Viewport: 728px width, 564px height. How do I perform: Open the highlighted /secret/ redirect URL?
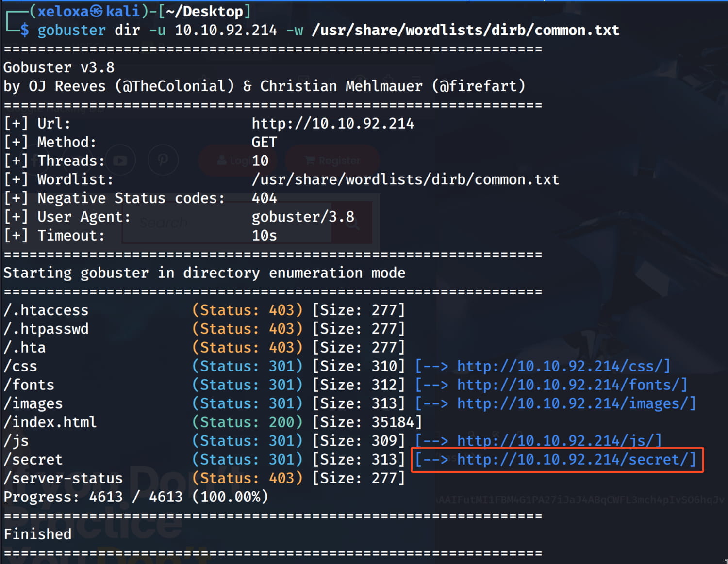(x=576, y=459)
